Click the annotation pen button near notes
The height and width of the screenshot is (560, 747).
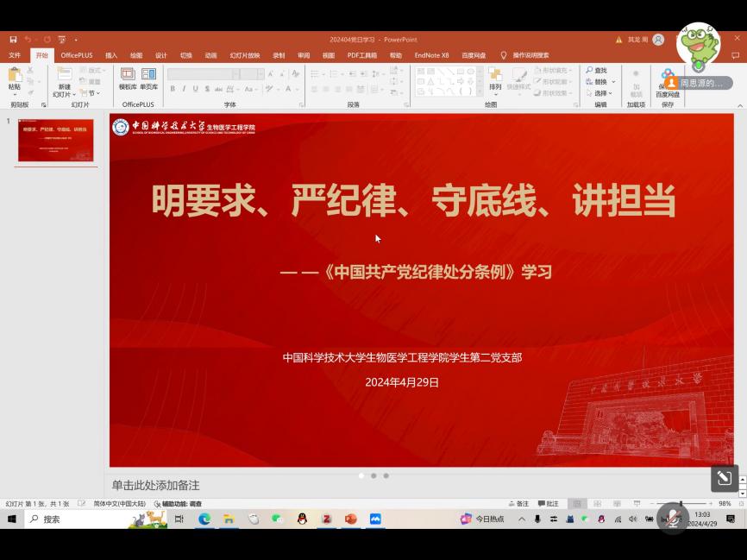click(x=724, y=477)
